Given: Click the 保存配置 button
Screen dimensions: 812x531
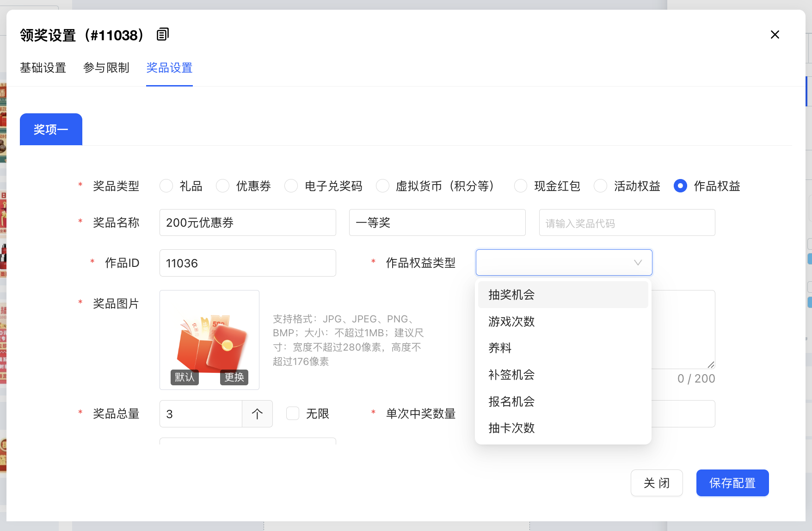Looking at the screenshot, I should (x=732, y=483).
